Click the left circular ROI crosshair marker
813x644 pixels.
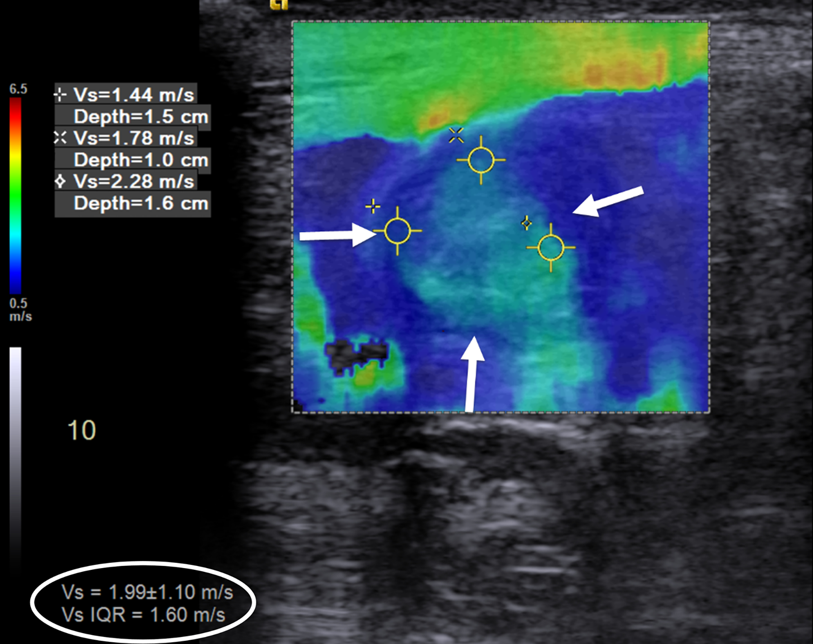(397, 231)
